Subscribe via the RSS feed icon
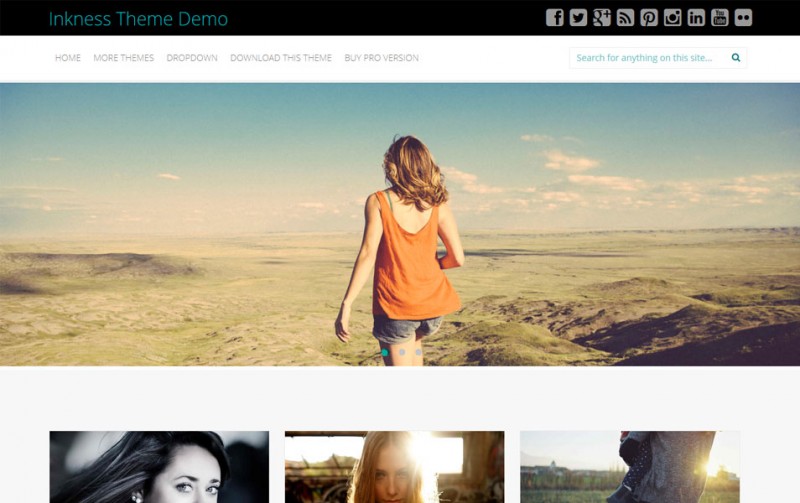The width and height of the screenshot is (800, 503). [625, 17]
